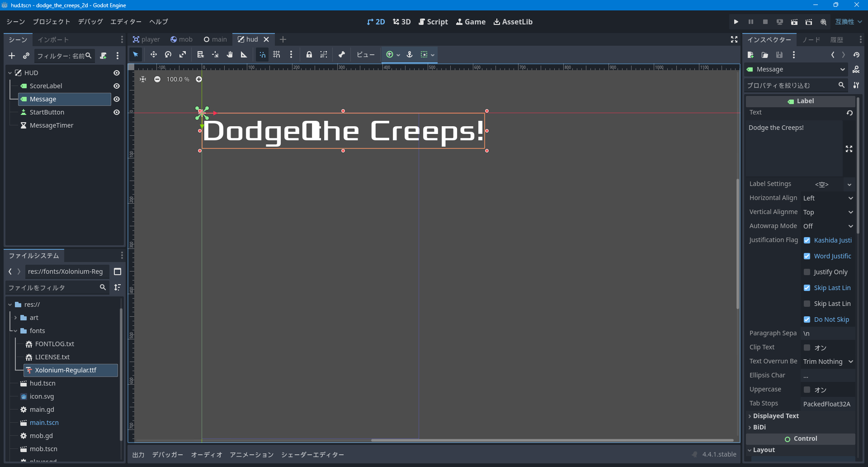Uncheck Kashida Justification flag

coord(807,240)
